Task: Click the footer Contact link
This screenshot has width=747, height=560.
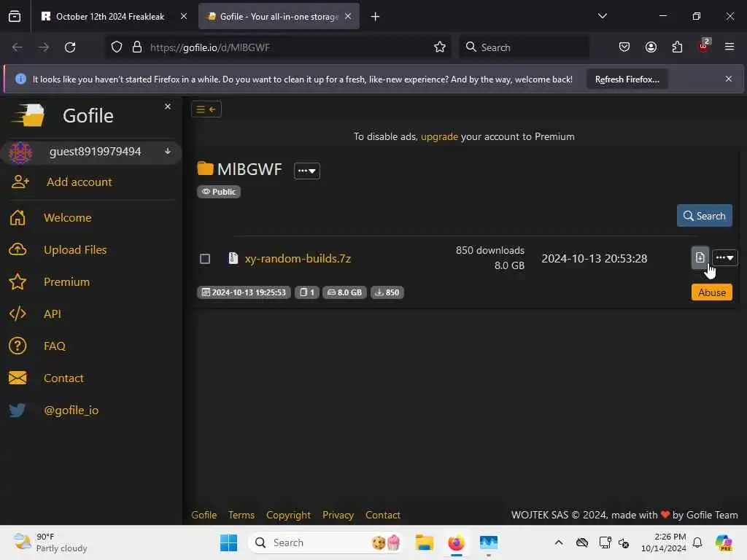Action: 382,515
